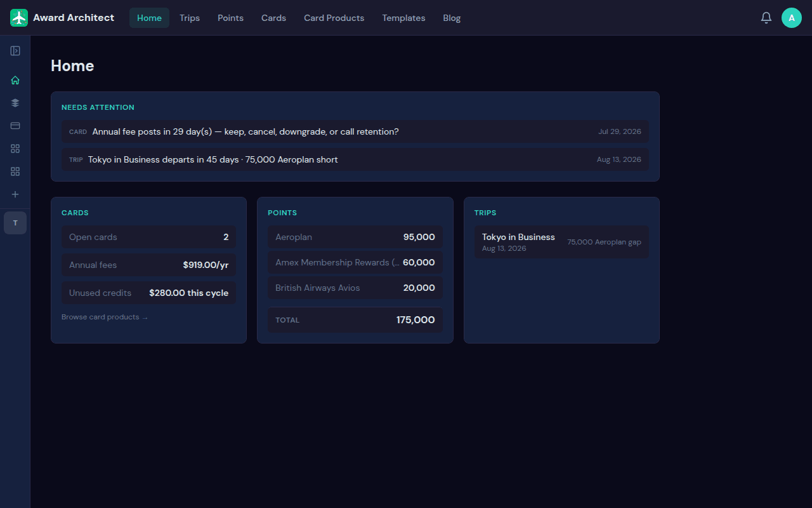Click the credit card sidebar icon
Screen dimensions: 812x508
coord(15,126)
